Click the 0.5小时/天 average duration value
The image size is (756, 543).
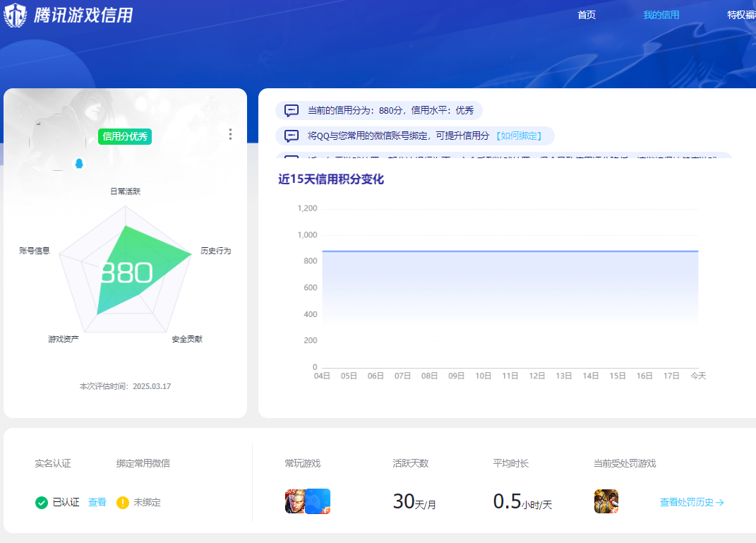(522, 501)
